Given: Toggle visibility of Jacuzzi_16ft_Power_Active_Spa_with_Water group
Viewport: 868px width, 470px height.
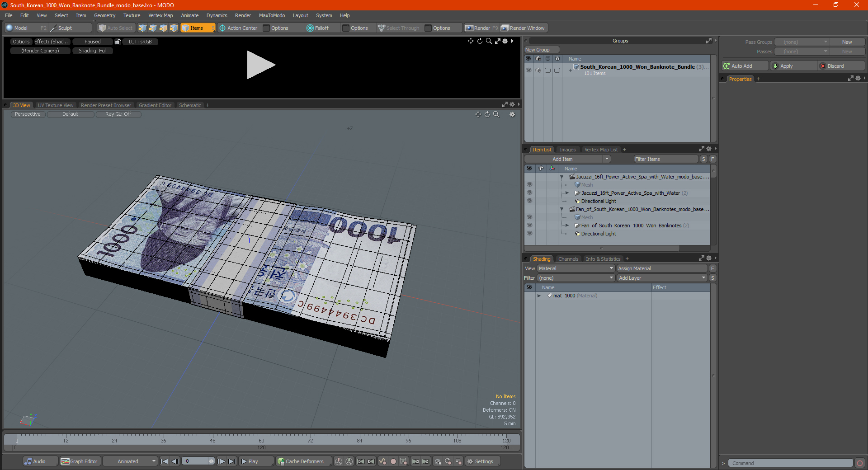Looking at the screenshot, I should (x=529, y=193).
